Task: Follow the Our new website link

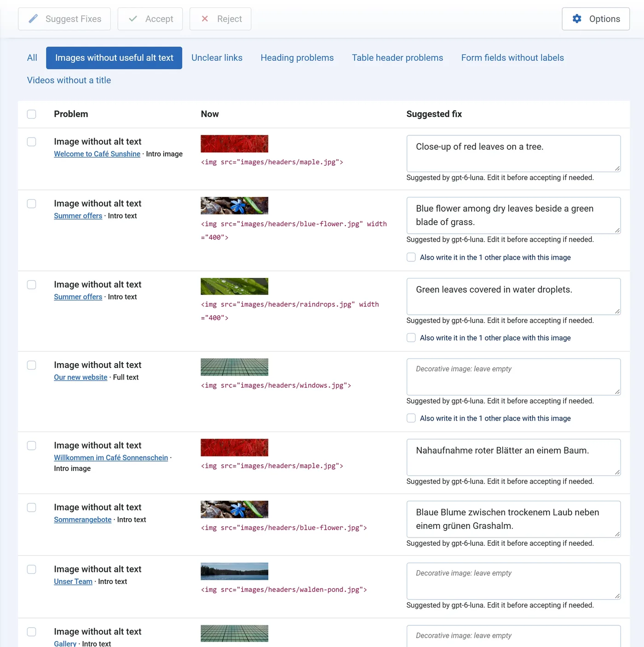Action: 80,377
